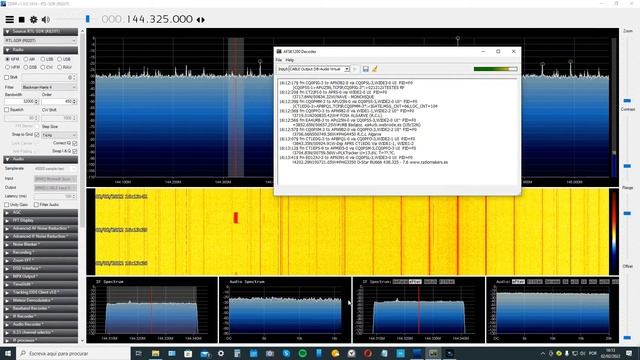Open the Windows Start menu
Image resolution: width=640 pixels, height=360 pixels.
pos(7,353)
